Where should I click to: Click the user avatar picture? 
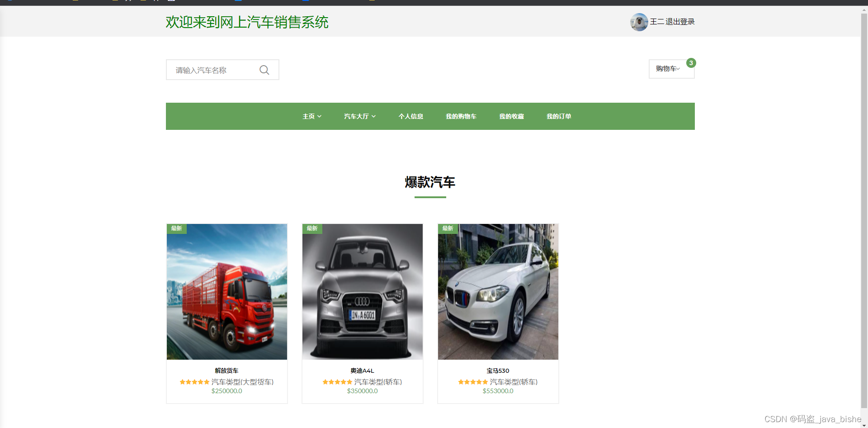click(x=639, y=22)
